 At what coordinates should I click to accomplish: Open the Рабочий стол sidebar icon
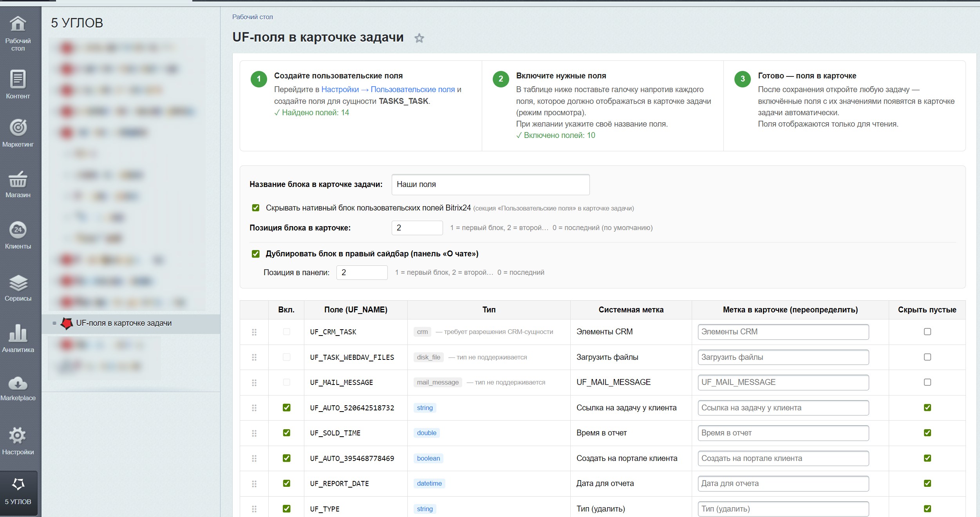(18, 24)
